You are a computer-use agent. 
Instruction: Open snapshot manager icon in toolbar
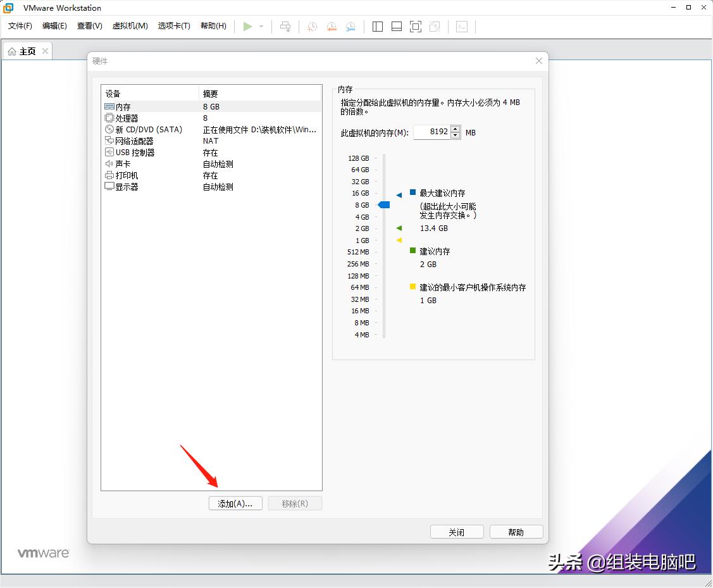(350, 27)
